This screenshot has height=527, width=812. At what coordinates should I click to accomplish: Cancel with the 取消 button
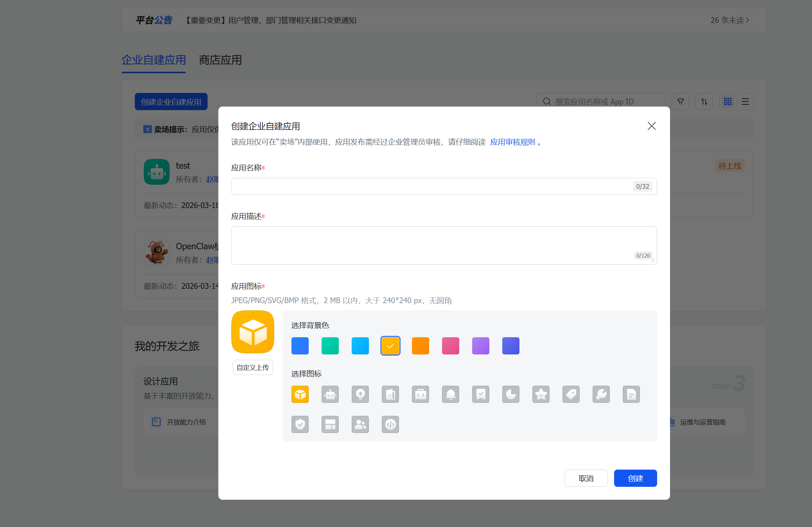(x=585, y=478)
